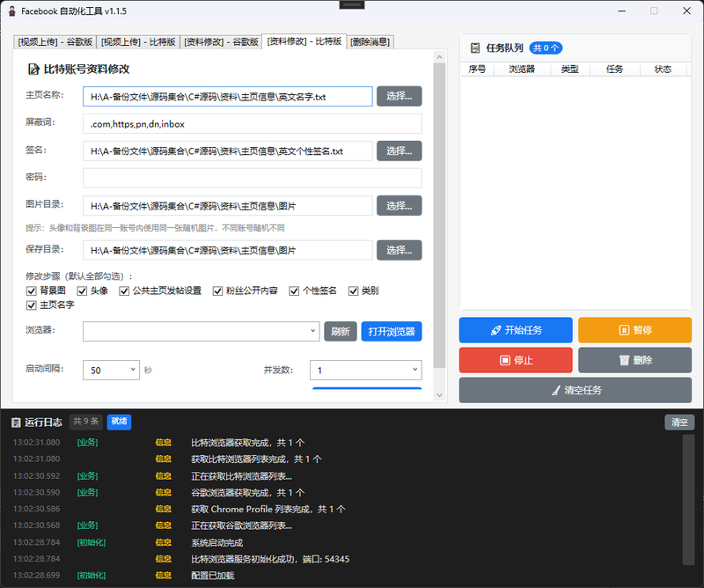Click log entry 配置已加载
Screen dimensions: 704x588
pos(213,576)
